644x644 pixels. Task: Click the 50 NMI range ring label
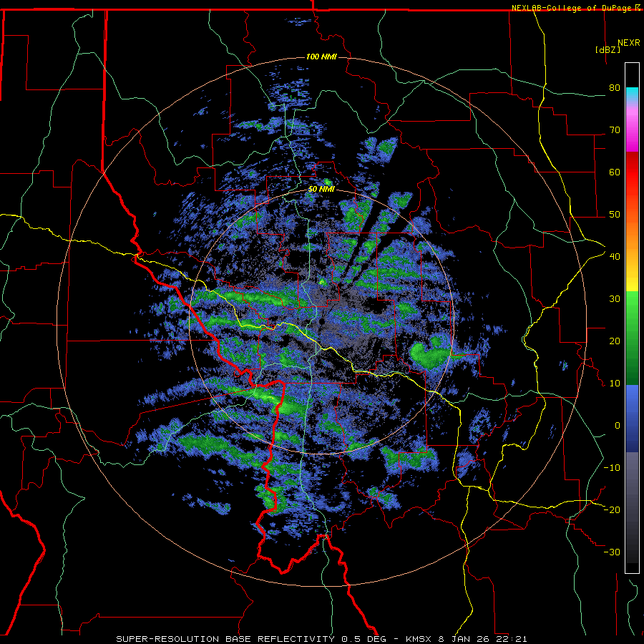click(x=321, y=190)
